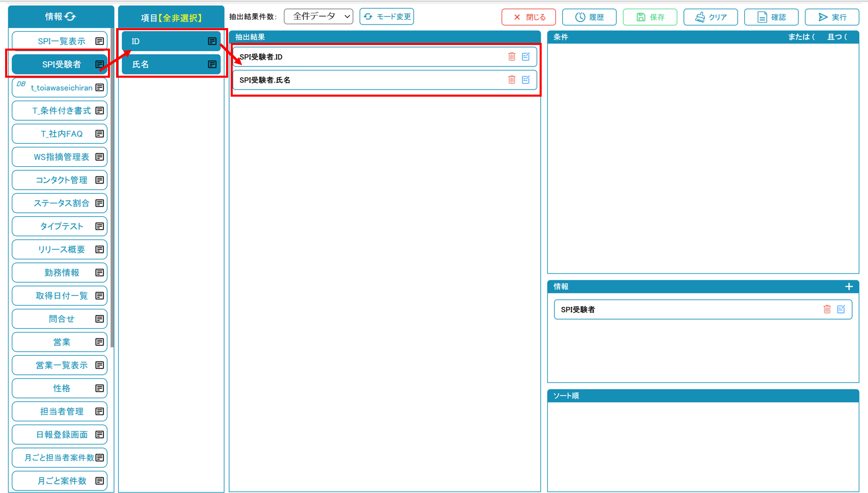The image size is (868, 493).
Task: Click detail icon on 担当者管理 row
Action: pos(100,411)
